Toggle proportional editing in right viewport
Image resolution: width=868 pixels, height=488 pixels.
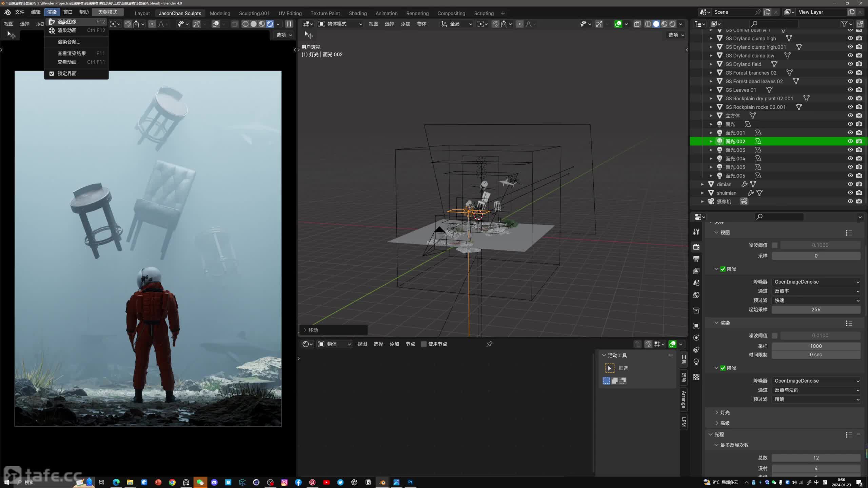coord(519,24)
